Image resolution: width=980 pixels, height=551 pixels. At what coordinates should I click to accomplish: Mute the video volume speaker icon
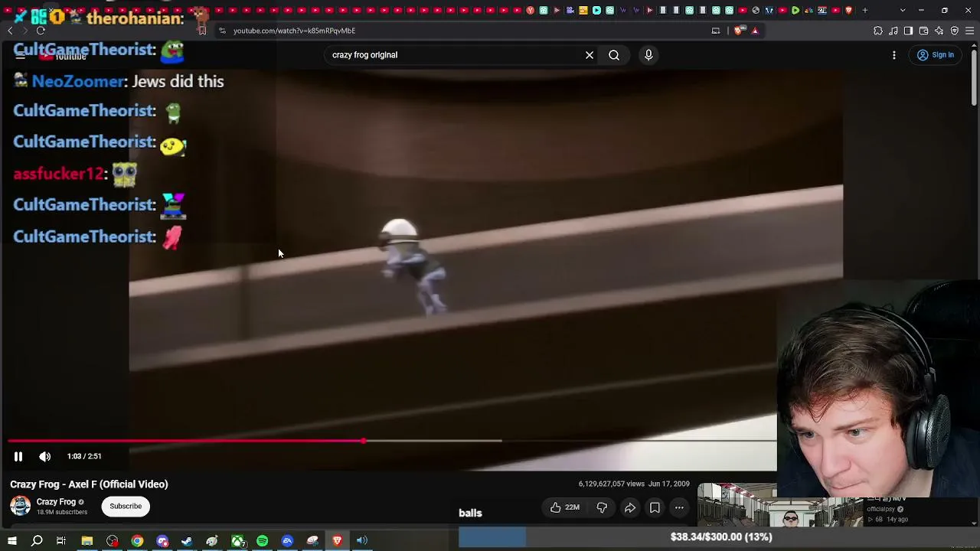[45, 456]
